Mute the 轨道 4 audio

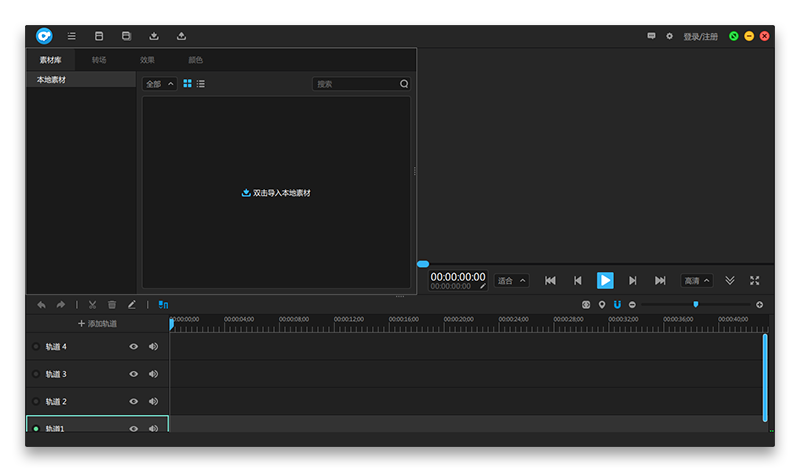154,346
